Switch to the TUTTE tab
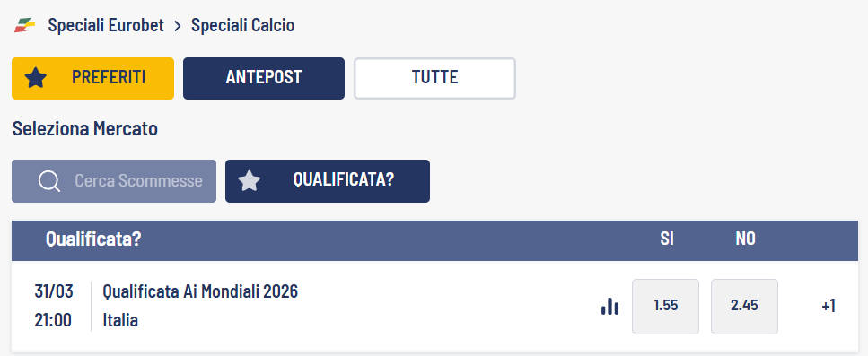 pyautogui.click(x=435, y=79)
